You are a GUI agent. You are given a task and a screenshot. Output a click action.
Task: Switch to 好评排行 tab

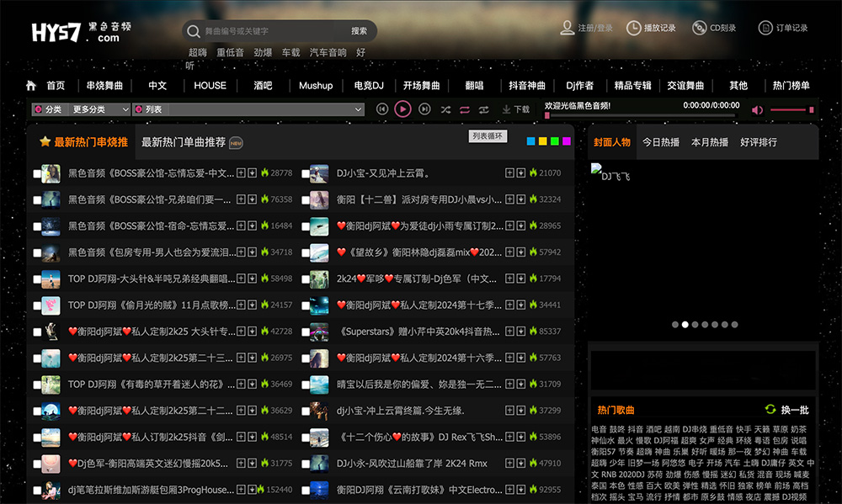(x=759, y=142)
